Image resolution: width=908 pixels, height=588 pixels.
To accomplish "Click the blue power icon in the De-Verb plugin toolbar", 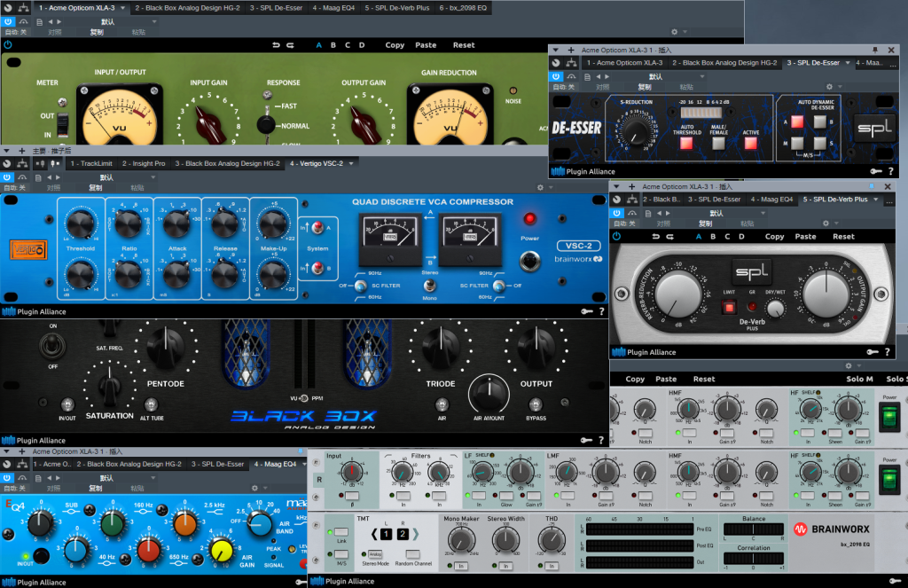I will click(616, 237).
